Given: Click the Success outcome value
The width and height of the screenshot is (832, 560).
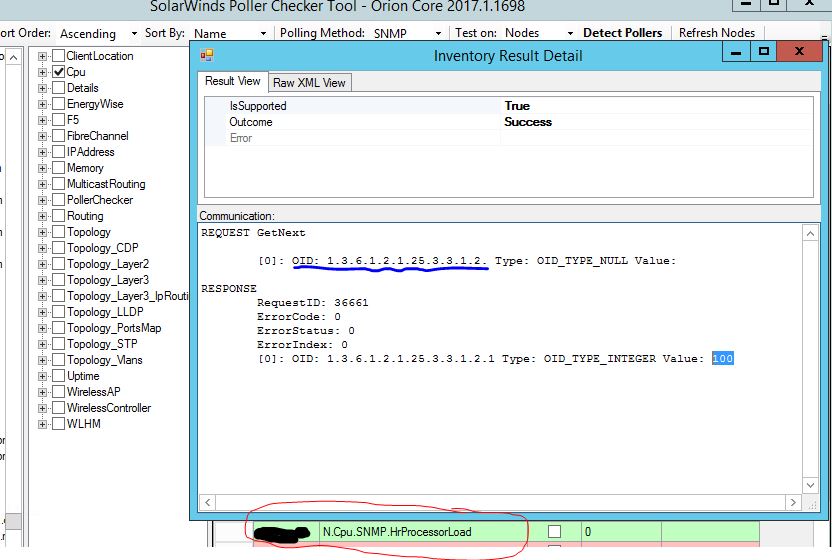Looking at the screenshot, I should (527, 122).
